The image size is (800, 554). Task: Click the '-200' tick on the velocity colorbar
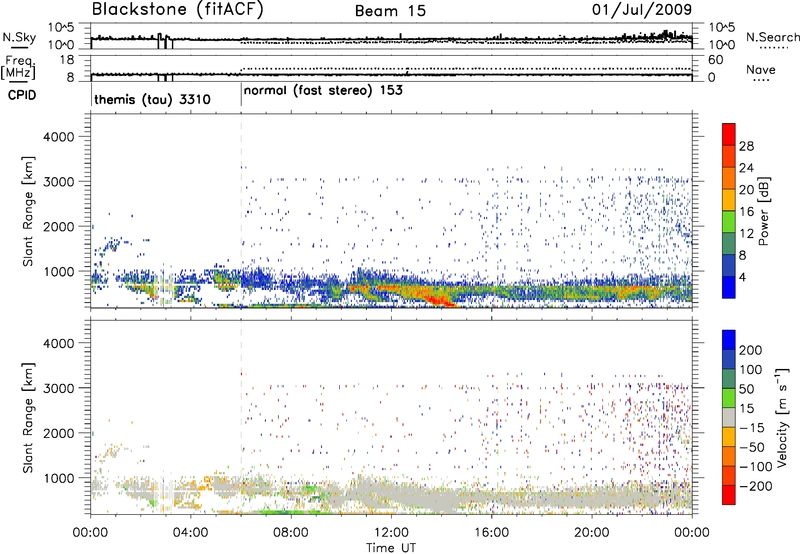coord(755,486)
